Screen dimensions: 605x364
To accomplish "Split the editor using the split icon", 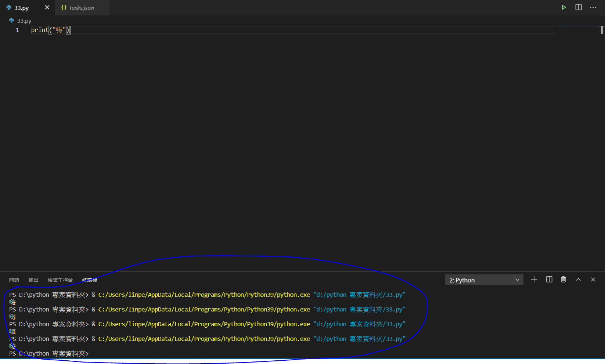I will [x=578, y=7].
